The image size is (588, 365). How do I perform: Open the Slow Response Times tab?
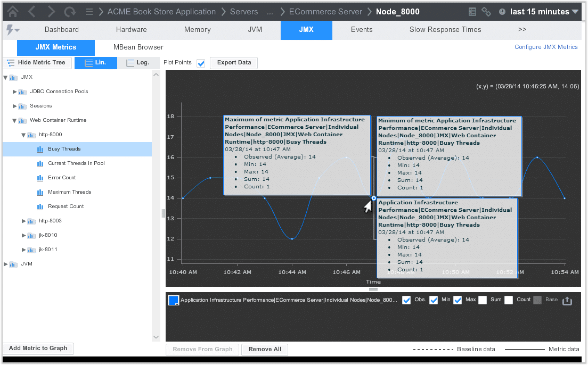[445, 30]
